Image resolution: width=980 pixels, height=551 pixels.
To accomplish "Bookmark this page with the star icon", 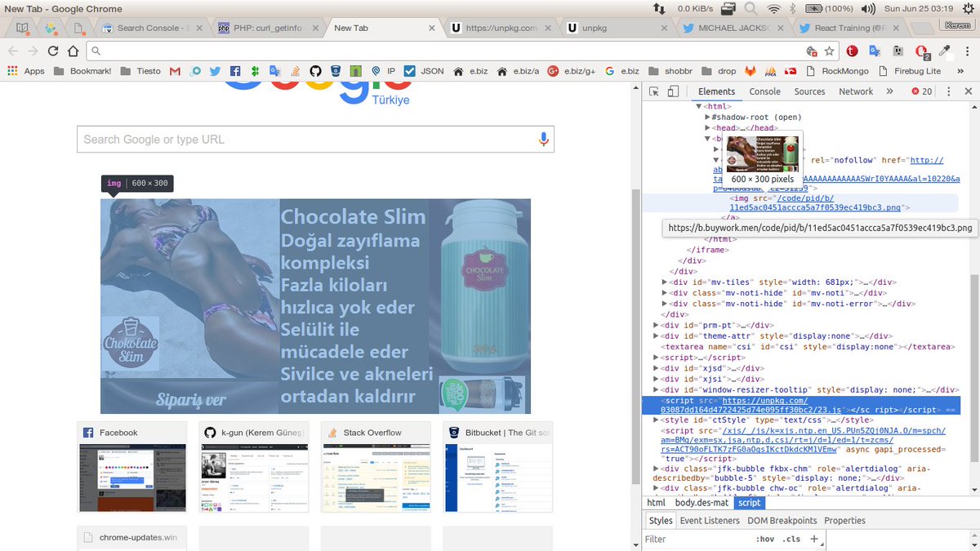I will 829,51.
